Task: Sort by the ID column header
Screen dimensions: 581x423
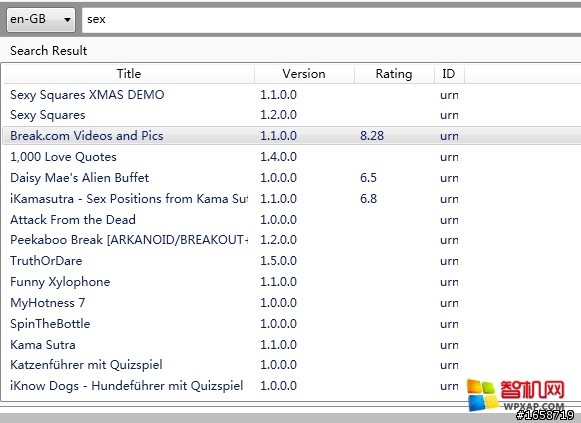Action: pos(449,74)
